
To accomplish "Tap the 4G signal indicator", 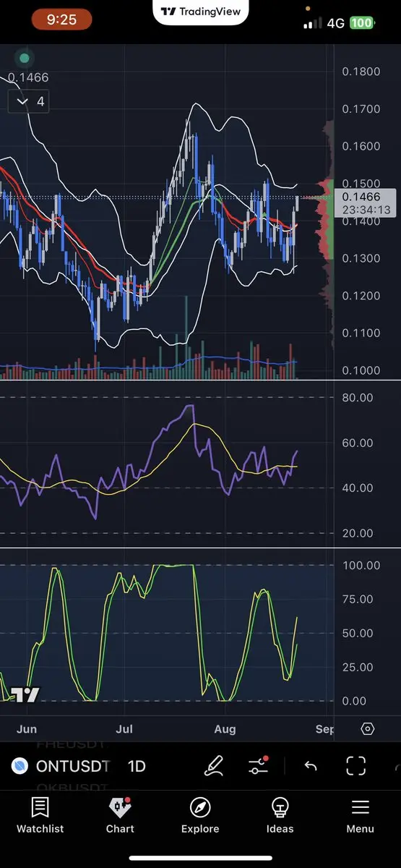I will coord(335,22).
